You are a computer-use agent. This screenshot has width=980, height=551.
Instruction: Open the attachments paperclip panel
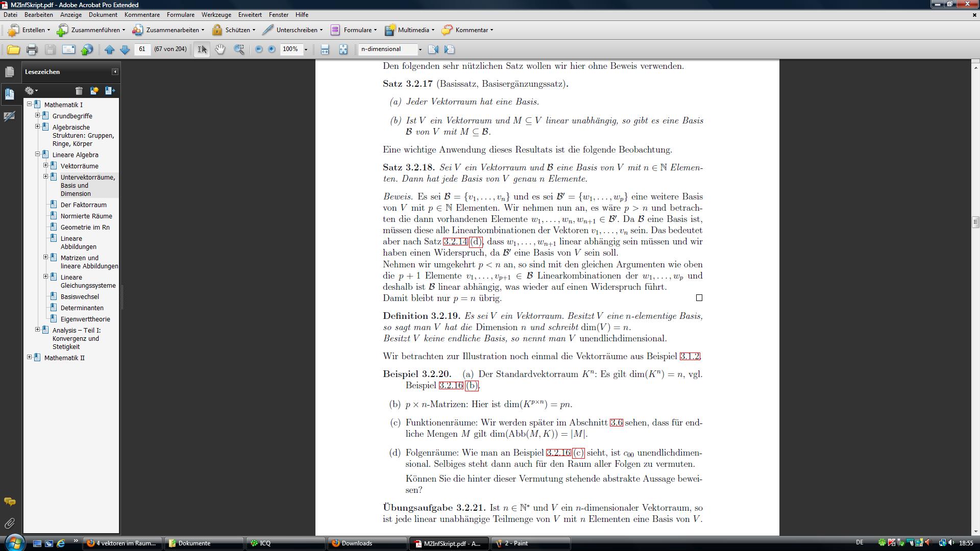(10, 523)
